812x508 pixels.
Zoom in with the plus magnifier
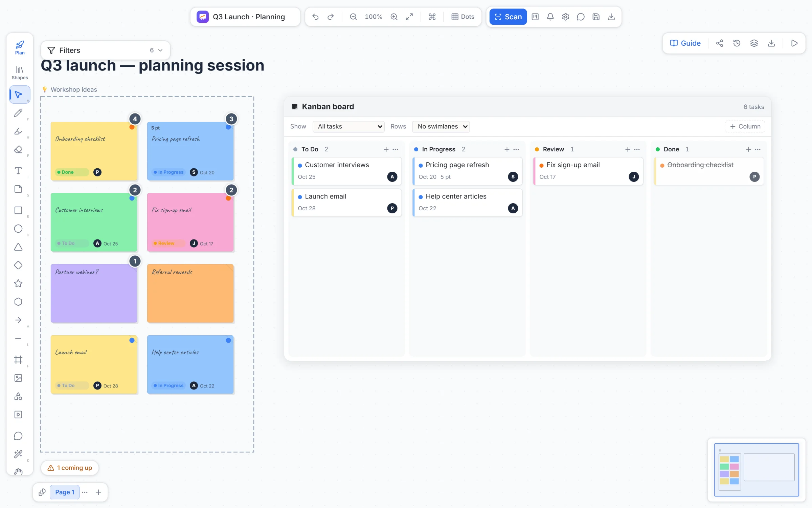click(x=394, y=17)
